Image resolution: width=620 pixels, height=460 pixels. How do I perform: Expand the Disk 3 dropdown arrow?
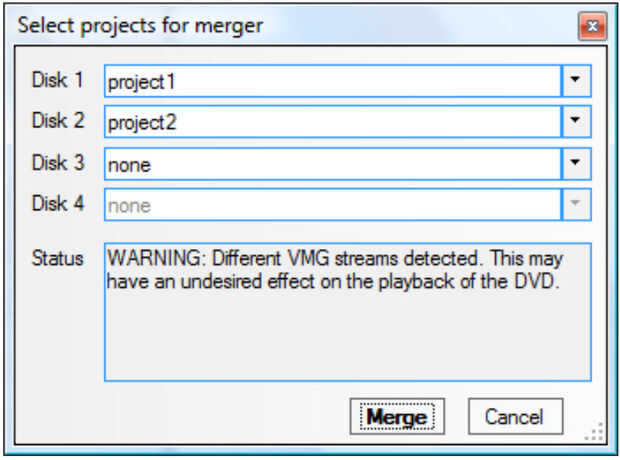pos(575,162)
